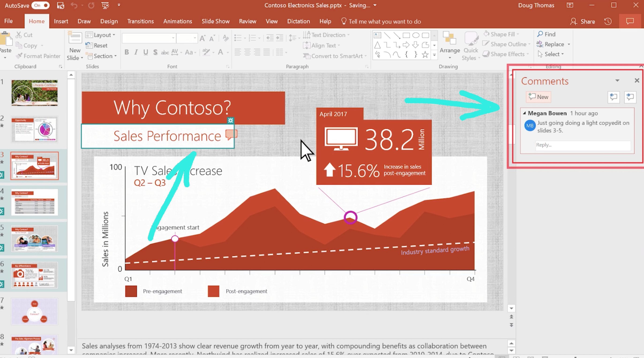Select the Oval shape in gallery

[416, 35]
